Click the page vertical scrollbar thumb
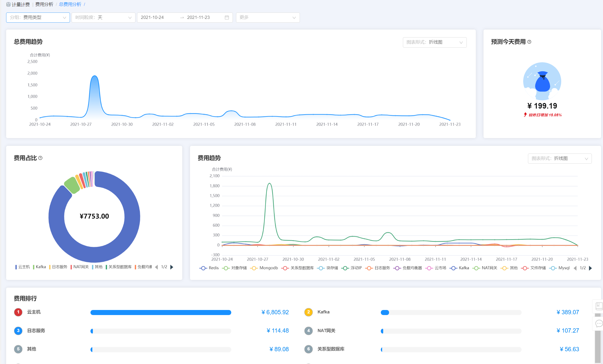Image resolution: width=603 pixels, height=364 pixels. click(x=598, y=347)
